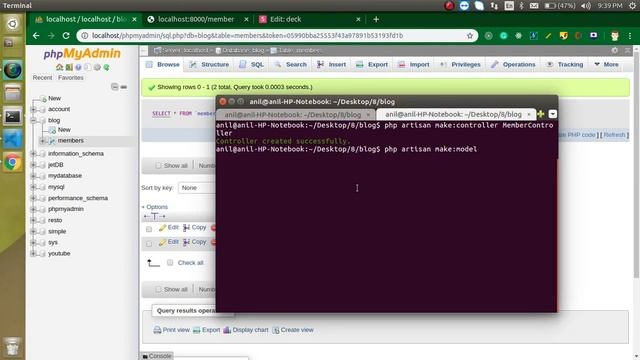This screenshot has height=360, width=640.
Task: Go back in Chrome browser
Action: (36, 36)
